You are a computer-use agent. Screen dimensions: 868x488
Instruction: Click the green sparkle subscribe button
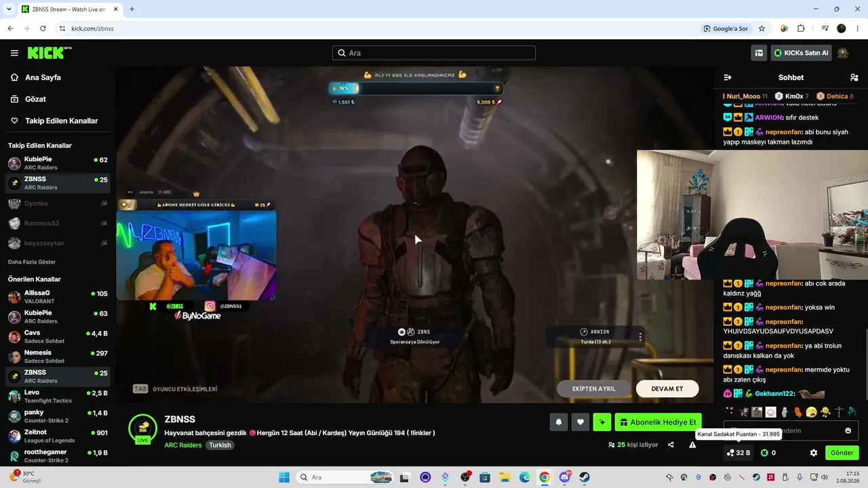tap(601, 422)
